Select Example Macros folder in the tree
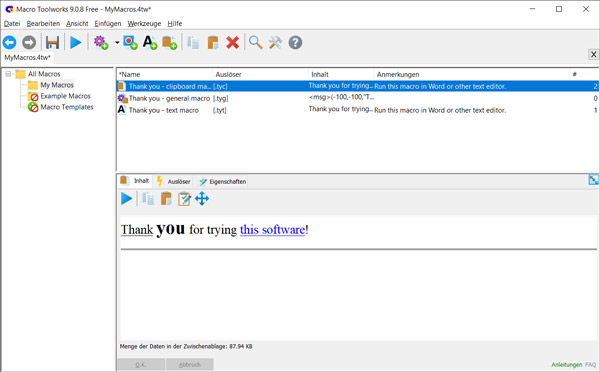 click(65, 96)
